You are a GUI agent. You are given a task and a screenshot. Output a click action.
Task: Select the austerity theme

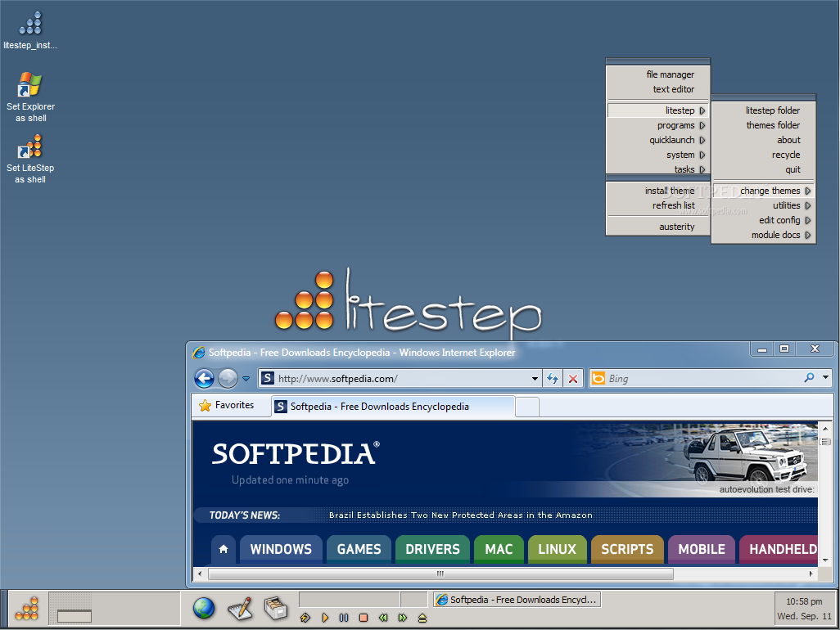tap(658, 227)
